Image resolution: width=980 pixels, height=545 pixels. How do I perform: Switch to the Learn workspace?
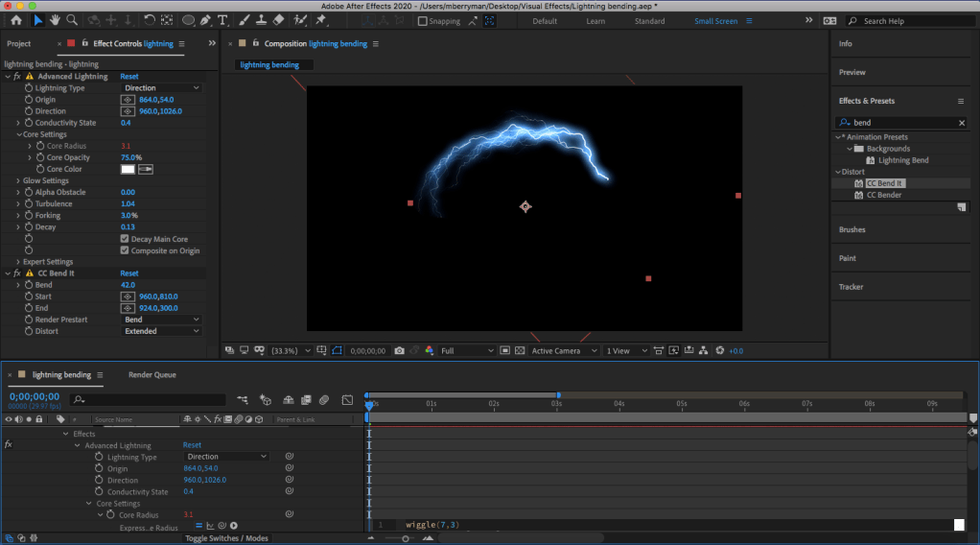pos(595,21)
